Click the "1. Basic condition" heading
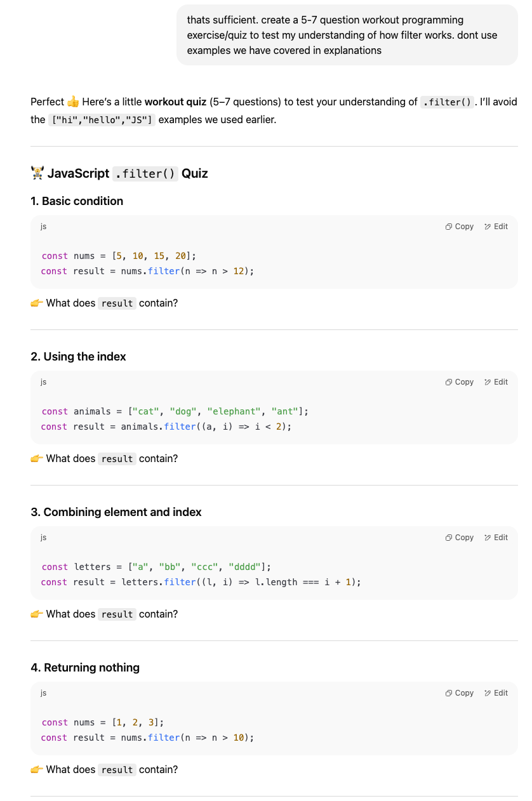 point(77,201)
